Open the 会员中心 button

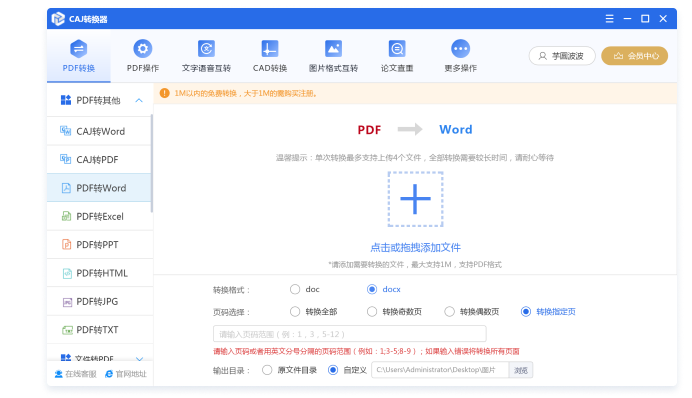point(634,56)
